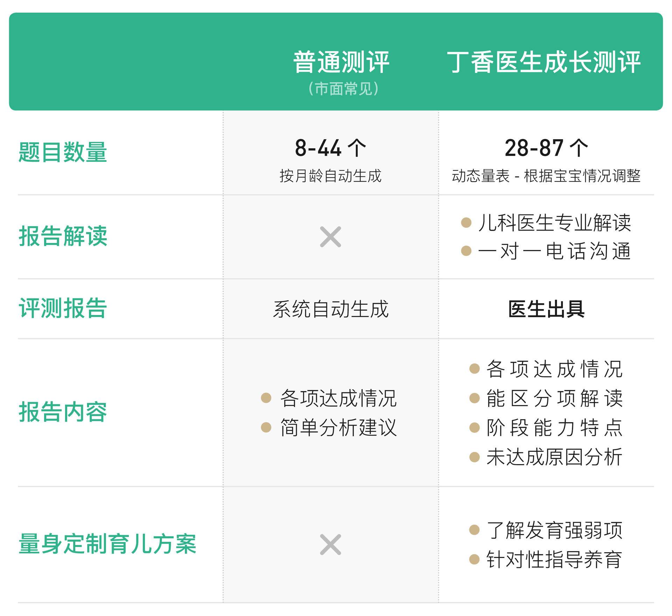The width and height of the screenshot is (672, 616).
Task: Click bullet dot beside 儿科医生专业解读
Action: 466,223
